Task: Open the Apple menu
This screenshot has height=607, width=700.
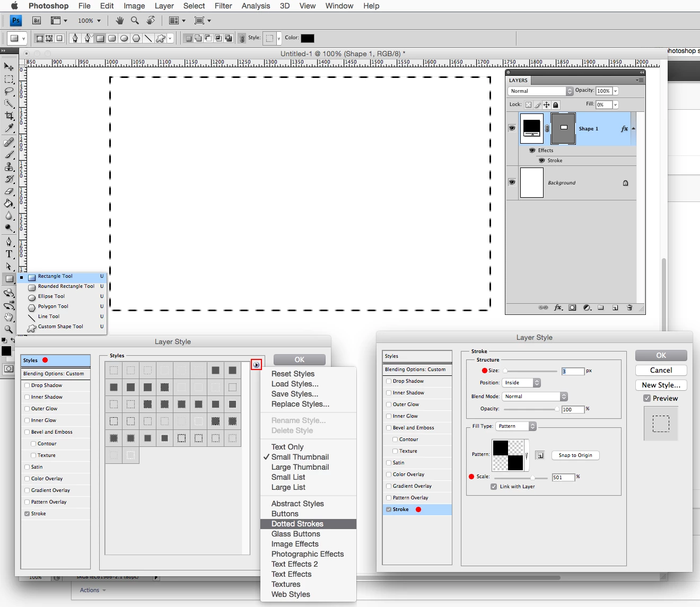Action: (x=14, y=6)
